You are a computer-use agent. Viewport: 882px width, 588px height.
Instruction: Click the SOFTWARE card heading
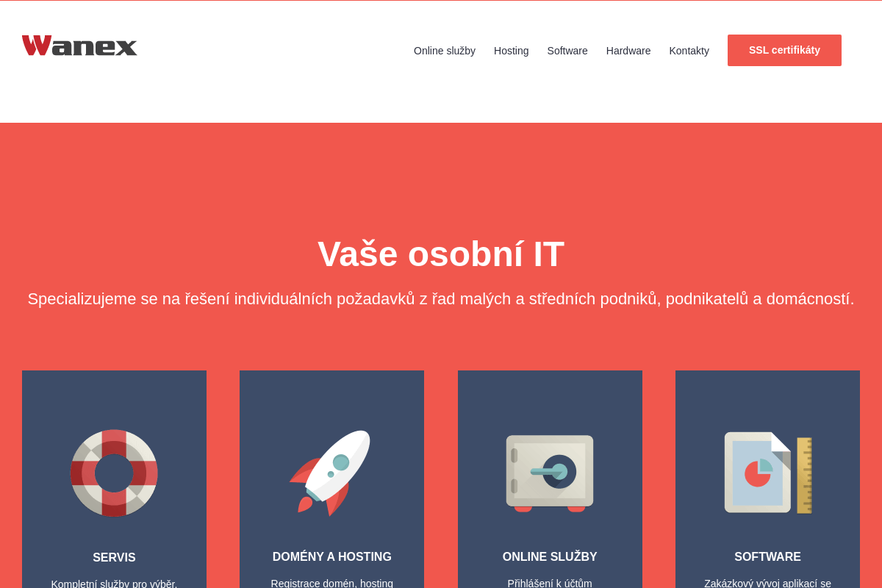[x=768, y=557]
